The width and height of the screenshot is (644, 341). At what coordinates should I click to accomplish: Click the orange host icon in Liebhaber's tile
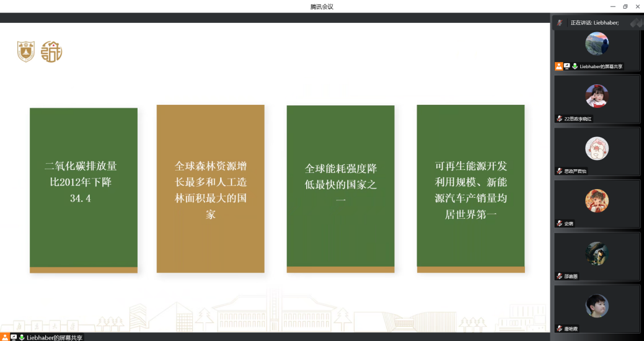click(x=559, y=66)
